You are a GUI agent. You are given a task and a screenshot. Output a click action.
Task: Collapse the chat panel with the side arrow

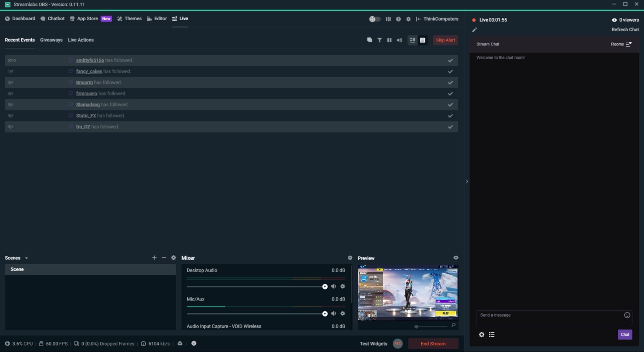[x=467, y=182]
